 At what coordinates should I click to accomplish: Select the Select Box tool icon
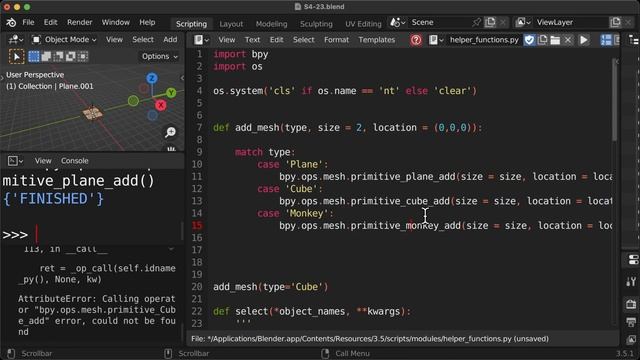point(16,56)
